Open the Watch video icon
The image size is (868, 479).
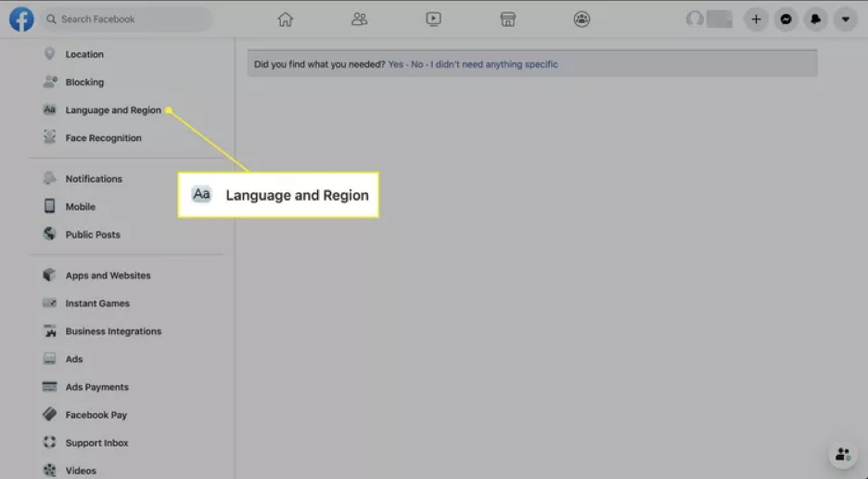[x=433, y=19]
